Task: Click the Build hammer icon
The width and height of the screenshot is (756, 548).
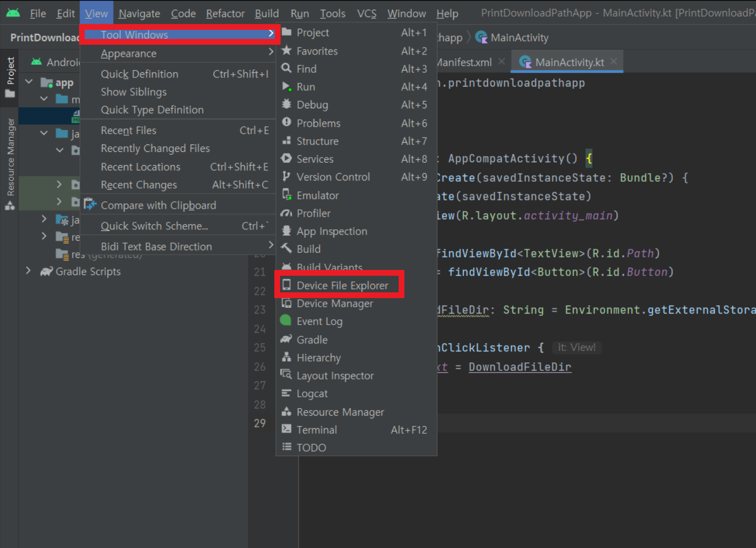Action: (286, 249)
